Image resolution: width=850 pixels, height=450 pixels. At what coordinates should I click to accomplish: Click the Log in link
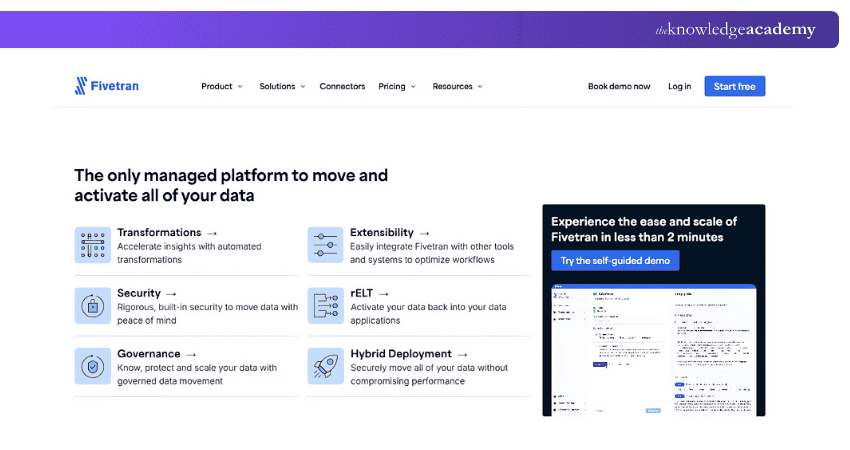tap(679, 86)
